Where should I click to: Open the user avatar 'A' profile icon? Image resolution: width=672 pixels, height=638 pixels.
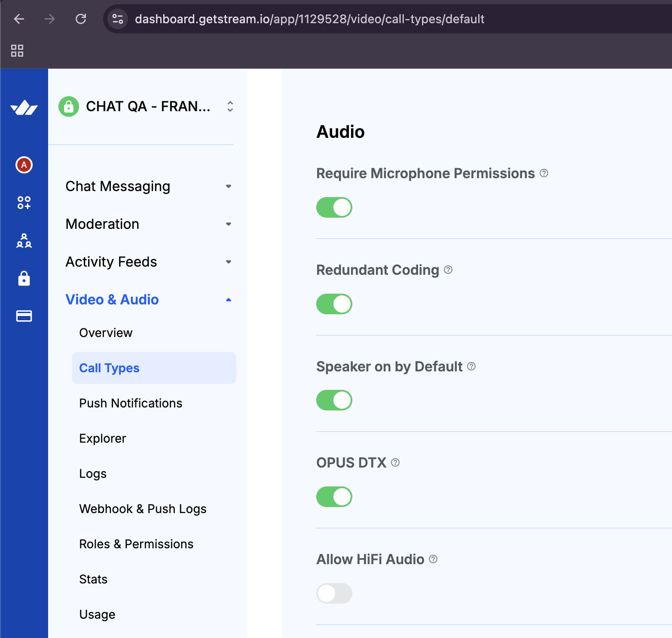point(24,165)
